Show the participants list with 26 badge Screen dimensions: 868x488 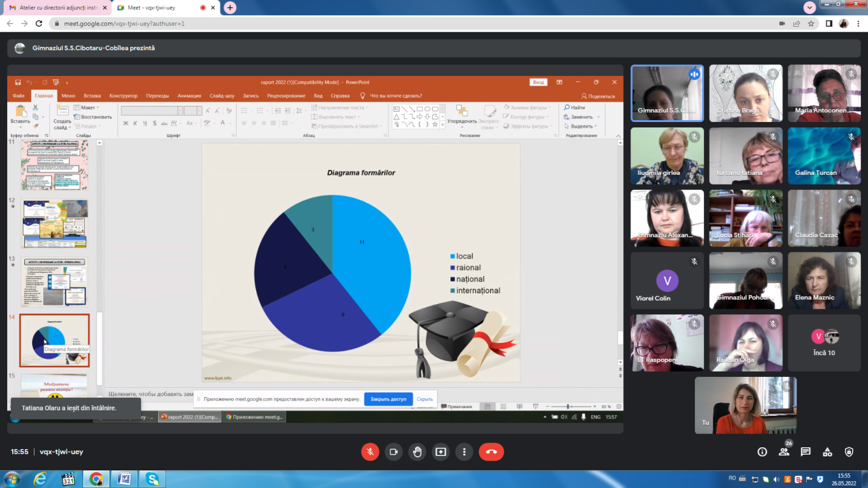[784, 452]
